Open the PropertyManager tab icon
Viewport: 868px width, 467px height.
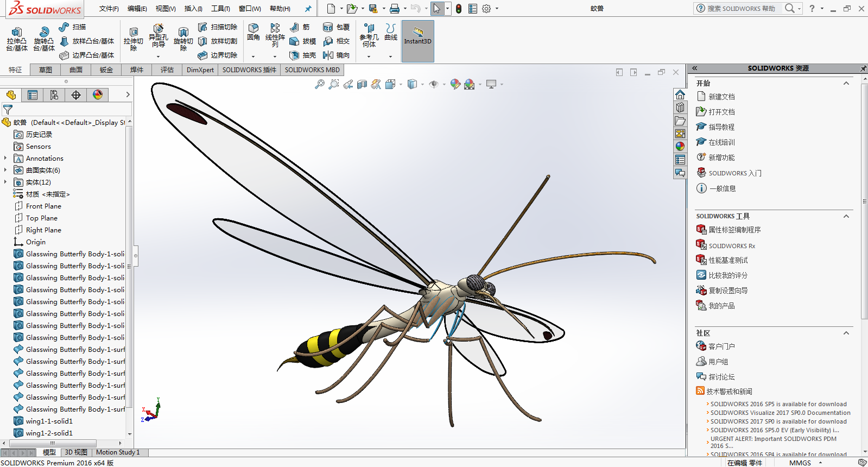[x=33, y=95]
